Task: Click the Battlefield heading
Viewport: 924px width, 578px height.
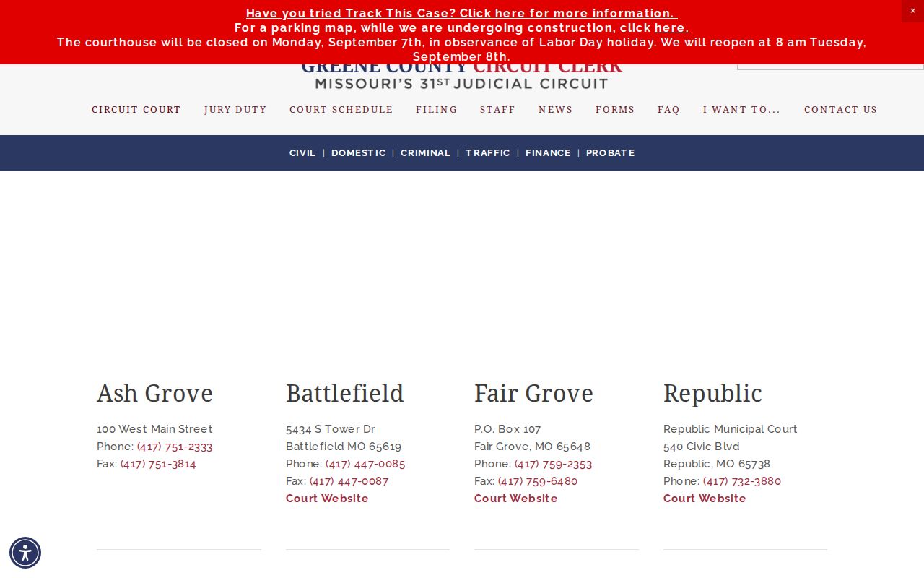Action: (345, 393)
